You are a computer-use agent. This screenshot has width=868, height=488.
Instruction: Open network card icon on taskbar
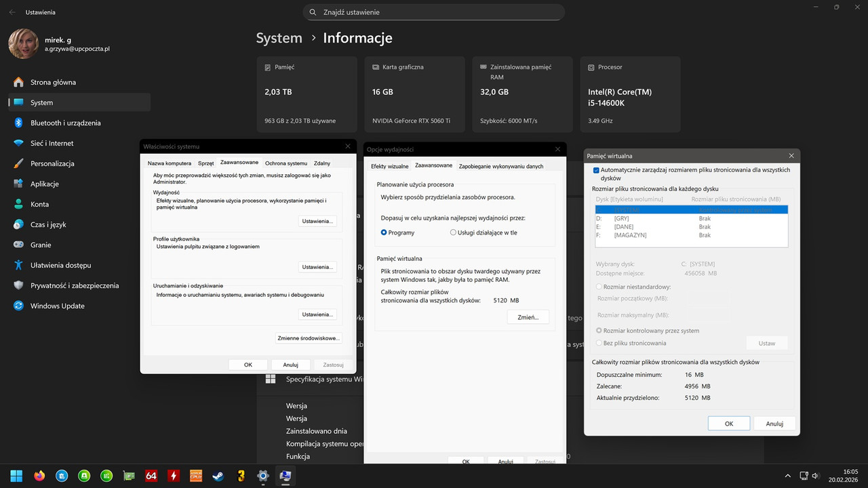point(129,476)
